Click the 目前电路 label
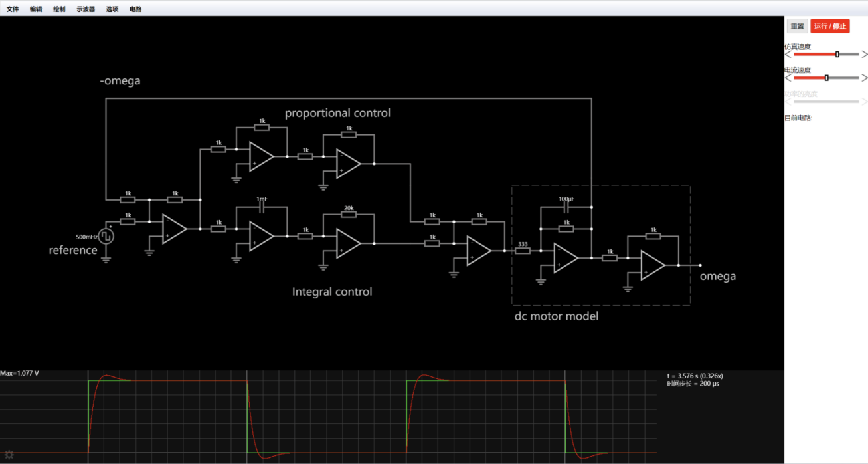868x464 pixels. click(x=799, y=118)
